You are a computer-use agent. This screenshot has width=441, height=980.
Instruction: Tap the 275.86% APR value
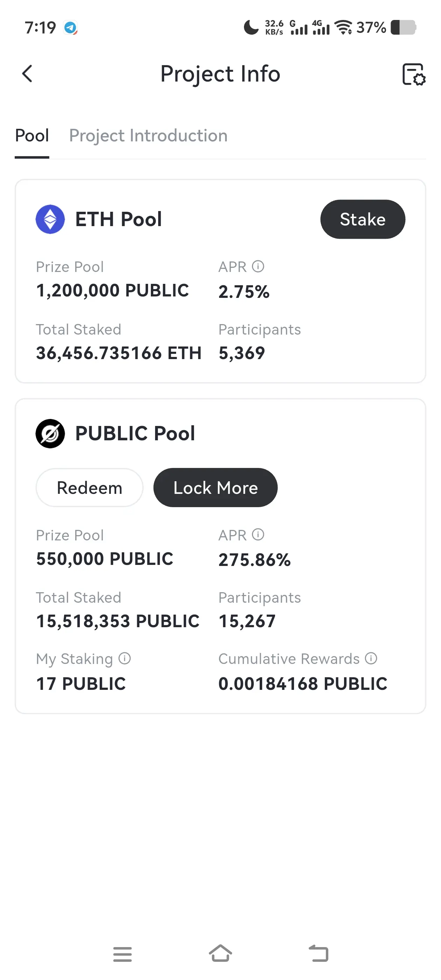click(254, 560)
